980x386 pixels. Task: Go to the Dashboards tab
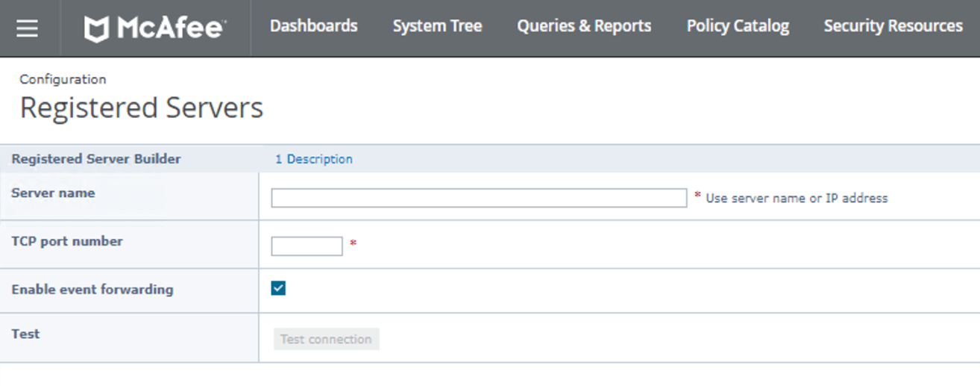[313, 26]
